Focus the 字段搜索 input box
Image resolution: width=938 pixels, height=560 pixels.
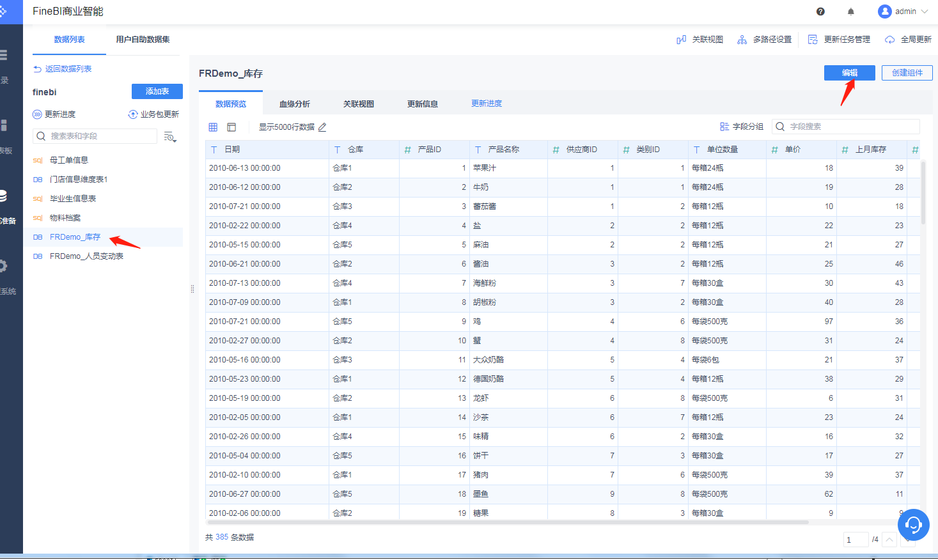point(846,127)
